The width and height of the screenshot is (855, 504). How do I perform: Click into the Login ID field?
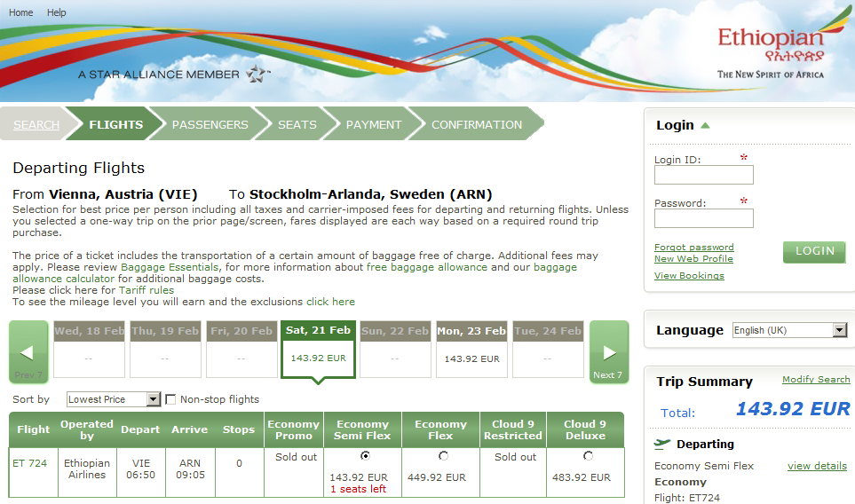point(703,175)
